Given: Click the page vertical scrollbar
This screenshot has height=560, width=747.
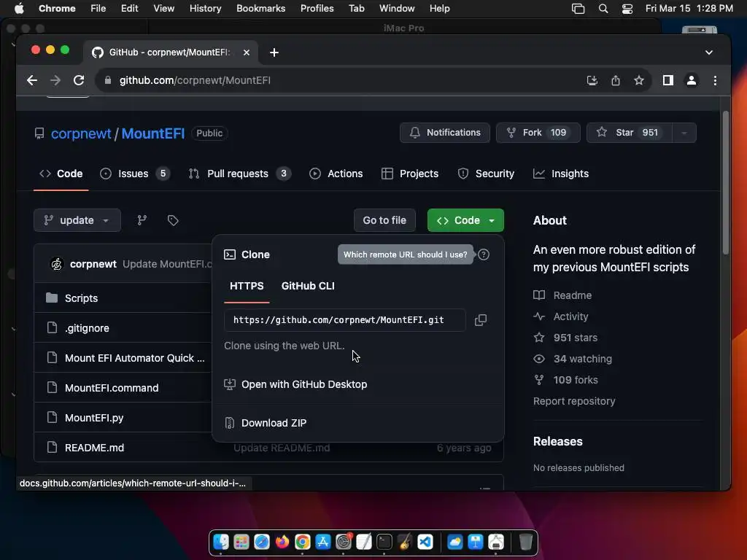Looking at the screenshot, I should [x=726, y=183].
